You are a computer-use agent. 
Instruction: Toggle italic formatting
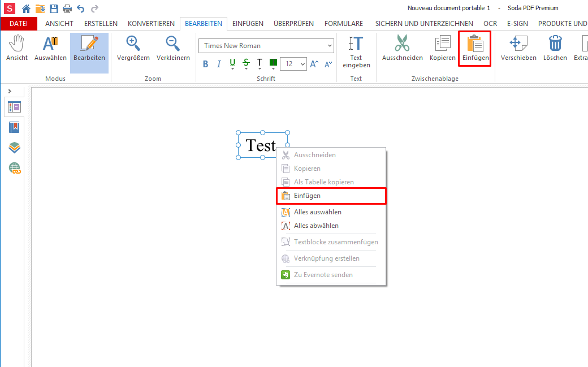(x=219, y=64)
